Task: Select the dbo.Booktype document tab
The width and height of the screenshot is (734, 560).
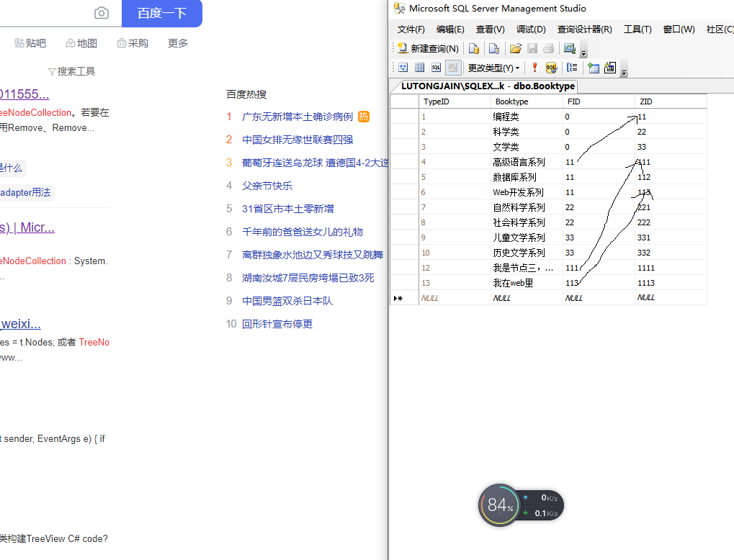Action: tap(488, 86)
